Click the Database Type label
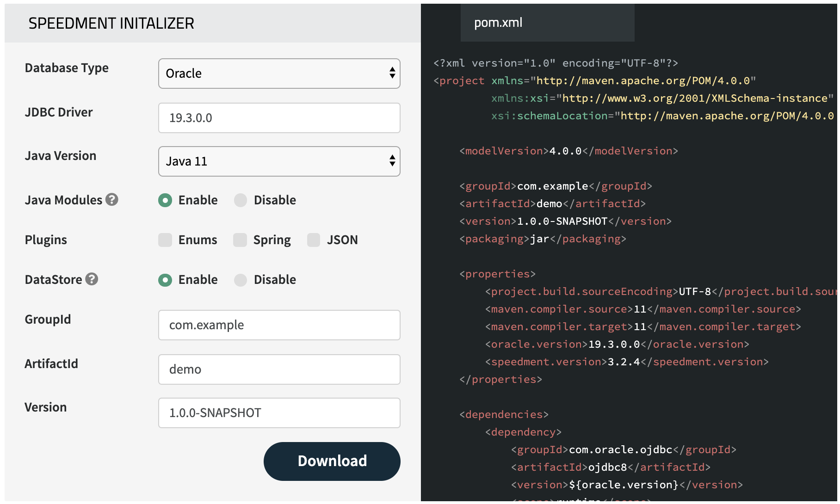The image size is (840, 504). 67,68
